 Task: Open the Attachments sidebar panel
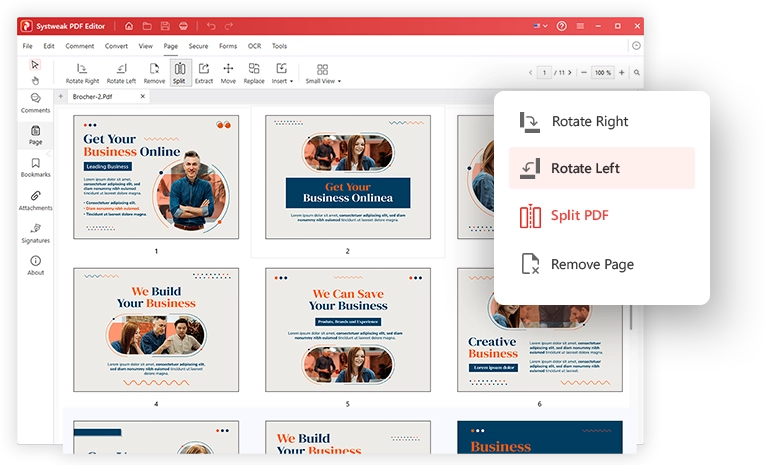tap(35, 201)
